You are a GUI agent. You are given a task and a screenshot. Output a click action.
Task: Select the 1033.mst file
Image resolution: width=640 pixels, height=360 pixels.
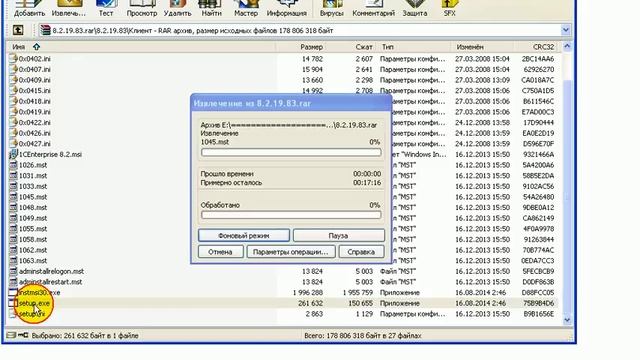point(33,186)
